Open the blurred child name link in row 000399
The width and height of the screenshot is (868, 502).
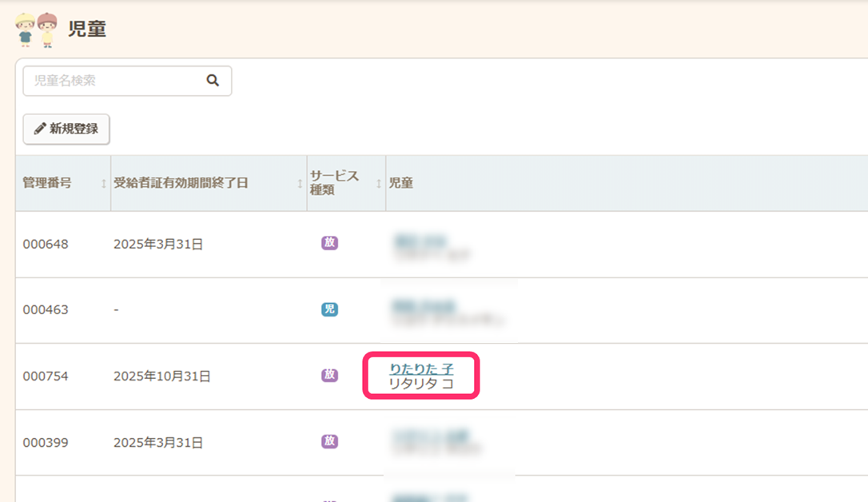(428, 436)
